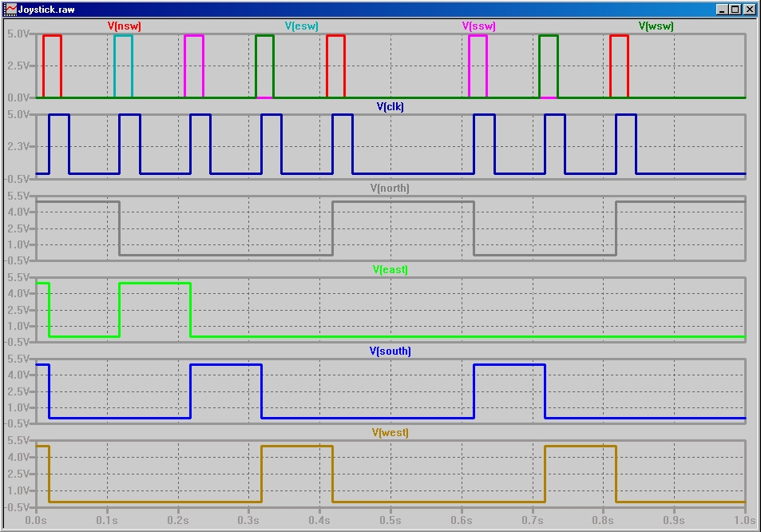Click the Joystick.raw title bar text

(x=46, y=10)
